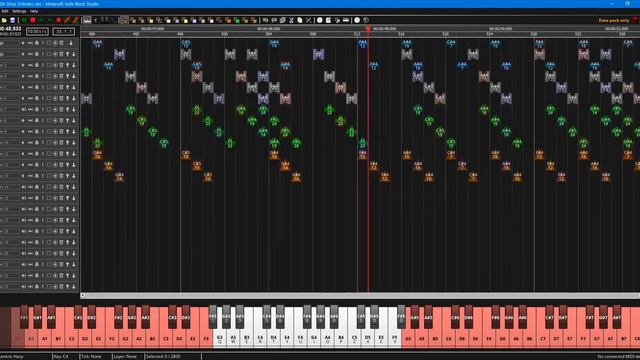Select the Click instrument icon

click(159, 20)
